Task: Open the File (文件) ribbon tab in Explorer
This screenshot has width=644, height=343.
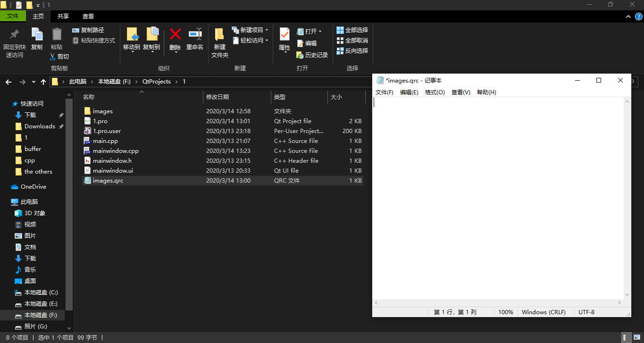Action: (13, 16)
